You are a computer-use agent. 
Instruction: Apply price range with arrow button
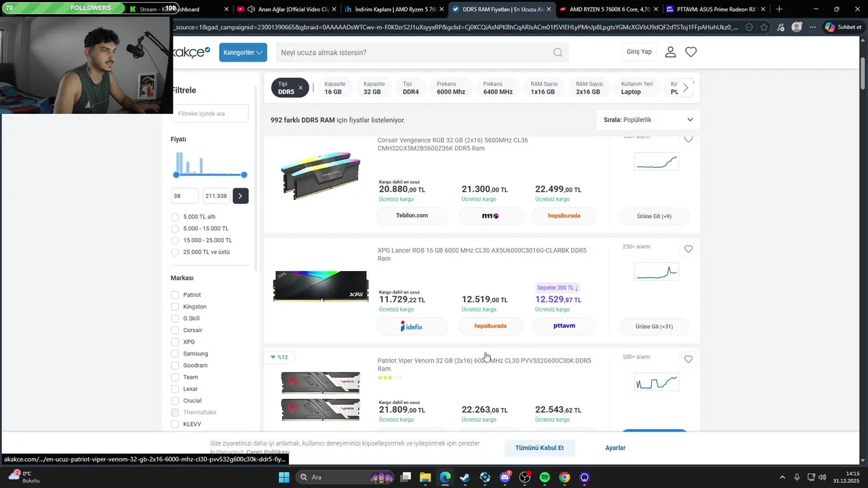240,196
